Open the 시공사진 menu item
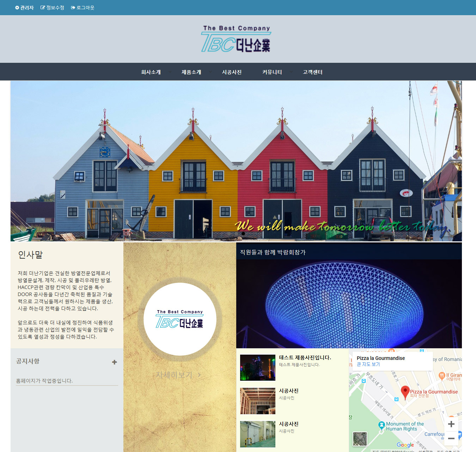Screen dimensions: 476x452 [x=232, y=72]
